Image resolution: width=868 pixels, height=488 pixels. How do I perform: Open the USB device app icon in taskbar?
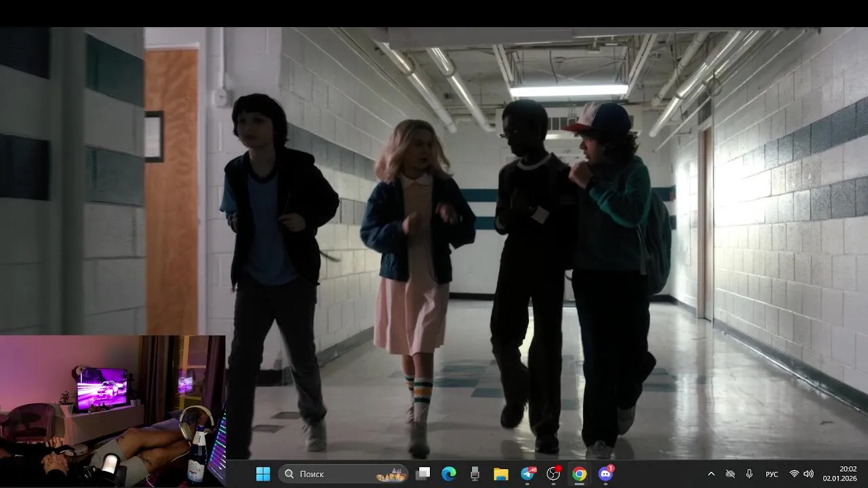coord(475,474)
